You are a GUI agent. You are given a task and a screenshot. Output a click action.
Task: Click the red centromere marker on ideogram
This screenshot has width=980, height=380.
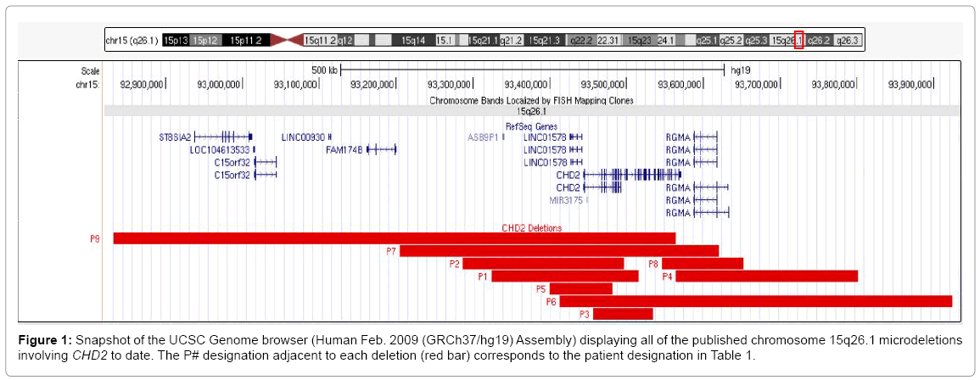tap(287, 40)
